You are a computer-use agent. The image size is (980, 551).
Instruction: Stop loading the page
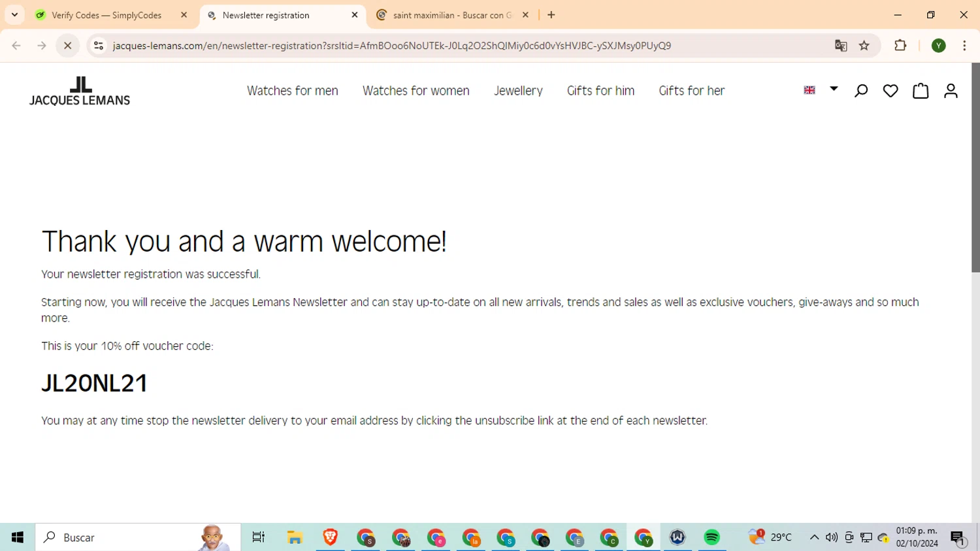pyautogui.click(x=67, y=46)
